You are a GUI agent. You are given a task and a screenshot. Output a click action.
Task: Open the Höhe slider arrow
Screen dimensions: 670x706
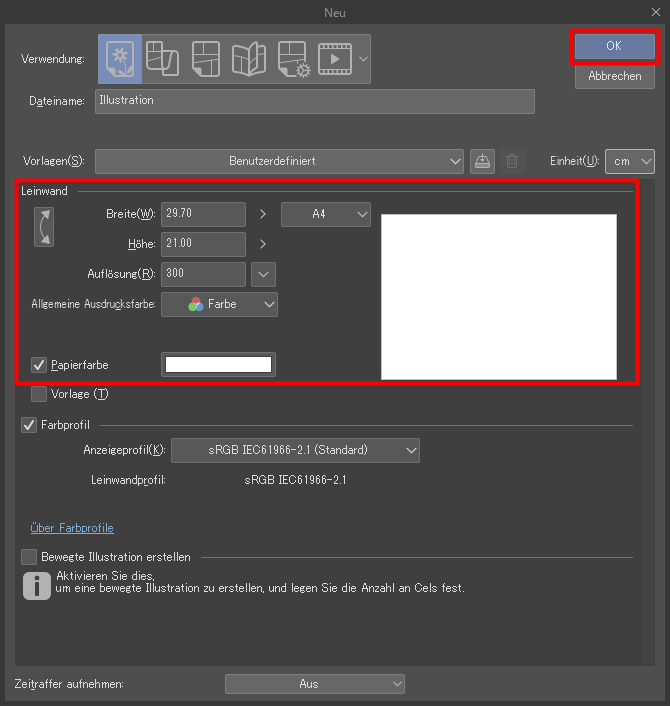[263, 244]
